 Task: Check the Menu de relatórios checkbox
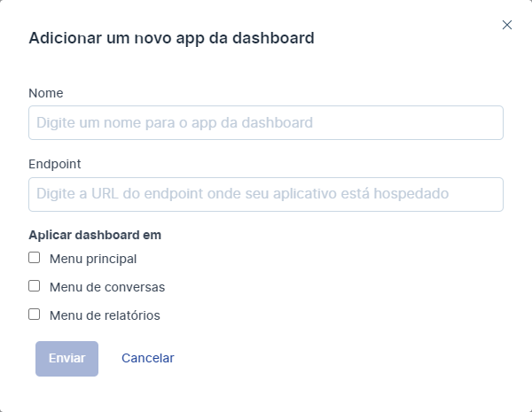(35, 314)
